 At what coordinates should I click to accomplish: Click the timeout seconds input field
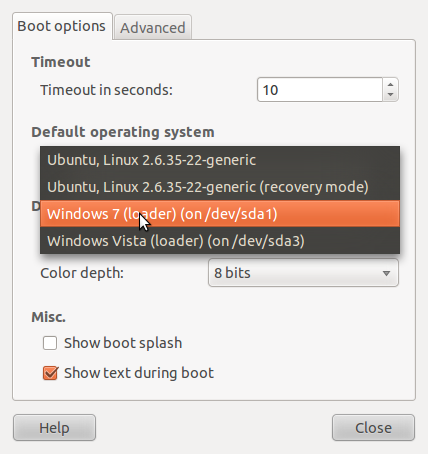(x=320, y=90)
